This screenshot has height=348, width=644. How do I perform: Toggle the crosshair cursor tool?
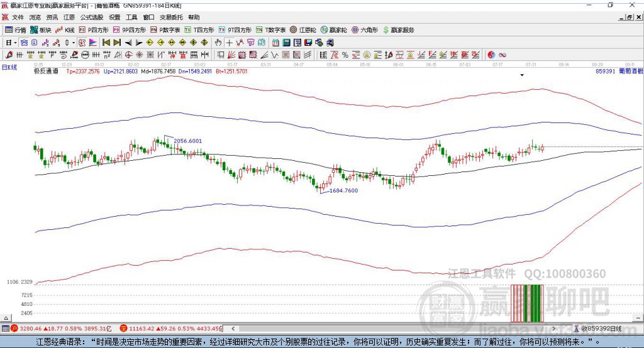click(229, 43)
